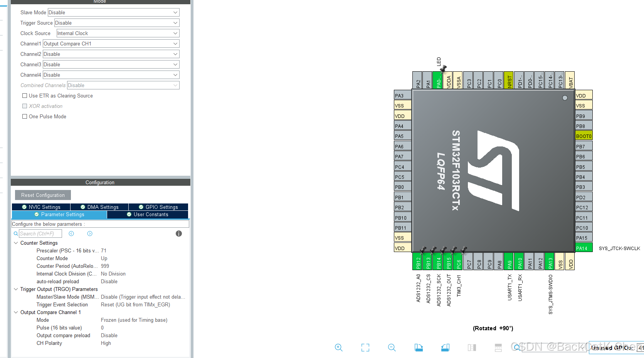Enable One Pulse Mode checkbox

[x=25, y=116]
